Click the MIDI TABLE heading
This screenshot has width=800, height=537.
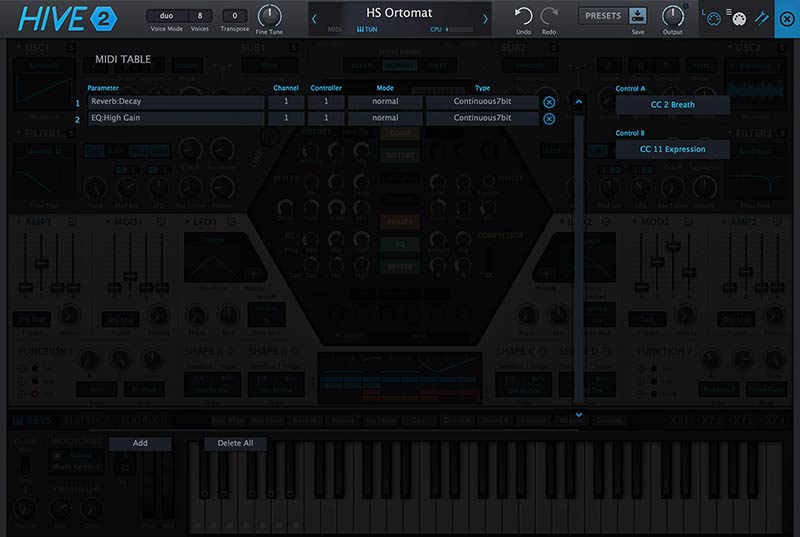(x=123, y=59)
